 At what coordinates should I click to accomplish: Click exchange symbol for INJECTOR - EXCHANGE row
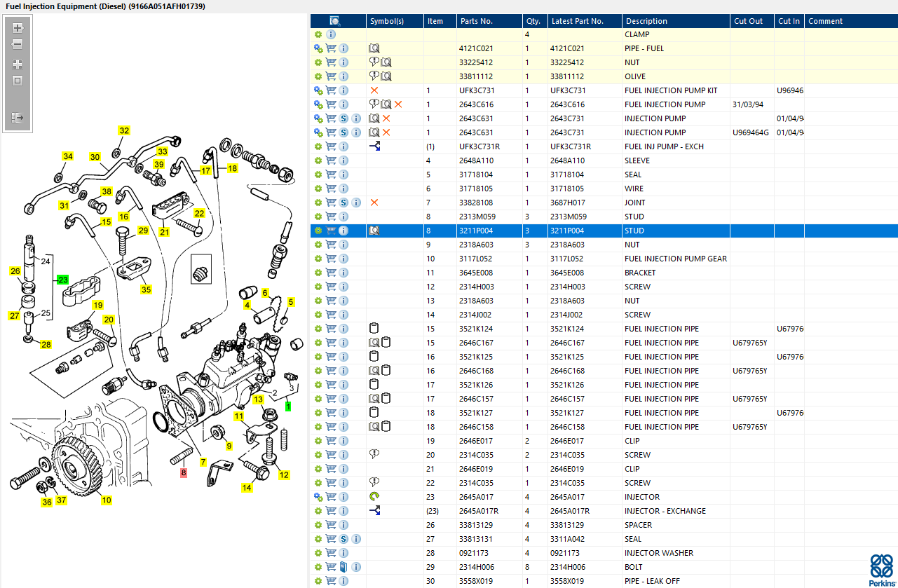pos(375,511)
